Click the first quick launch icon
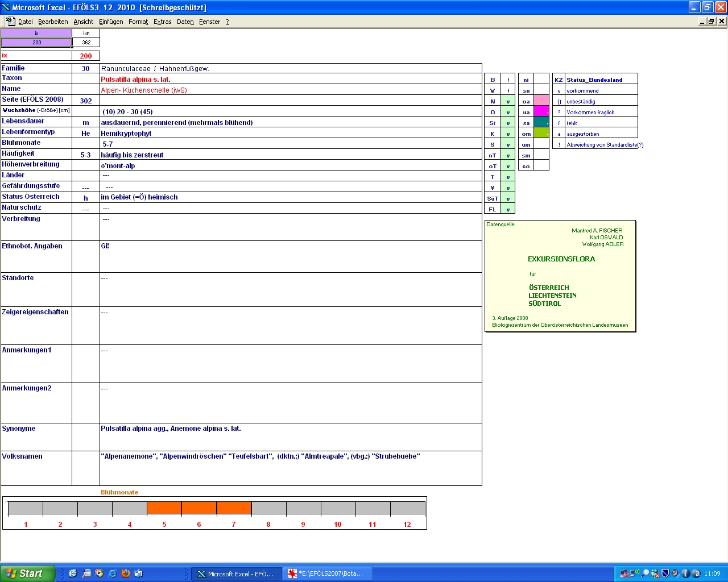The image size is (728, 582). point(73,573)
